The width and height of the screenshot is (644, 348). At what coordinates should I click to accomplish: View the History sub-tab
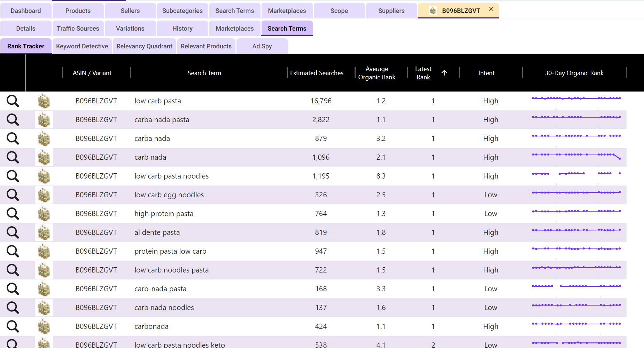click(x=183, y=29)
